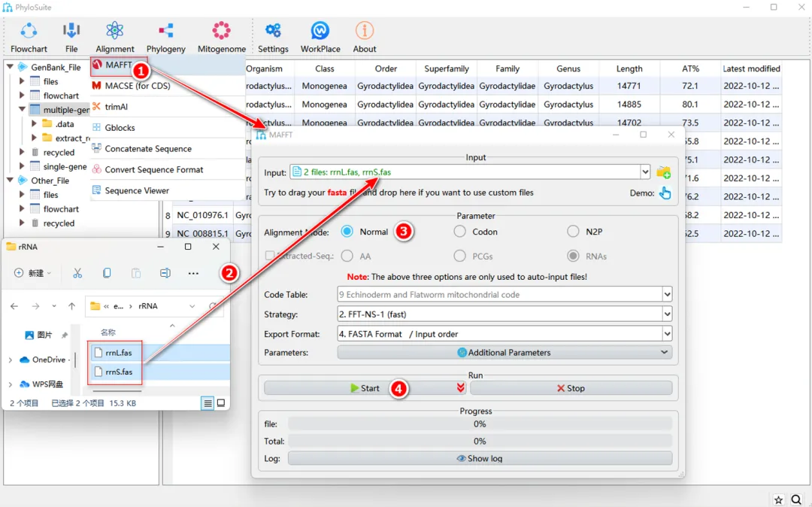
Task: Collapse the Other_File tree node
Action: click(10, 181)
